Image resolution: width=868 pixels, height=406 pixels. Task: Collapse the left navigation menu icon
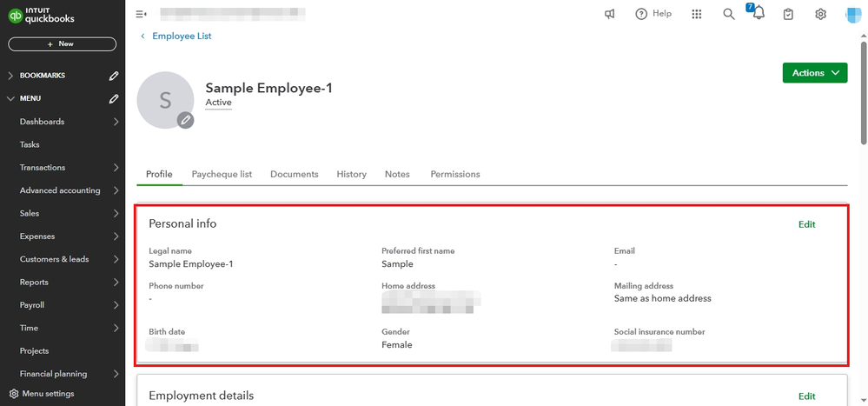[x=142, y=14]
